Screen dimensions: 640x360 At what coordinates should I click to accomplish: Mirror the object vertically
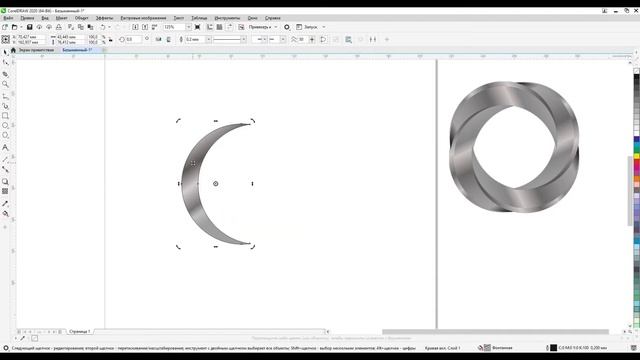pyautogui.click(x=168, y=40)
